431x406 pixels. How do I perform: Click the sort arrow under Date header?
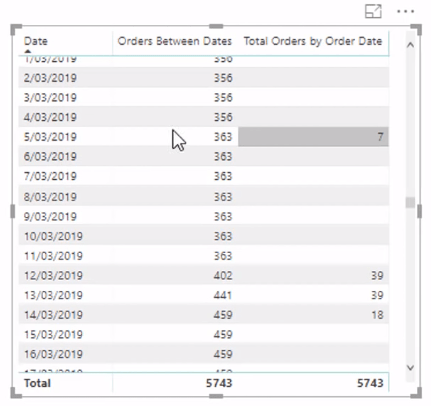click(28, 51)
